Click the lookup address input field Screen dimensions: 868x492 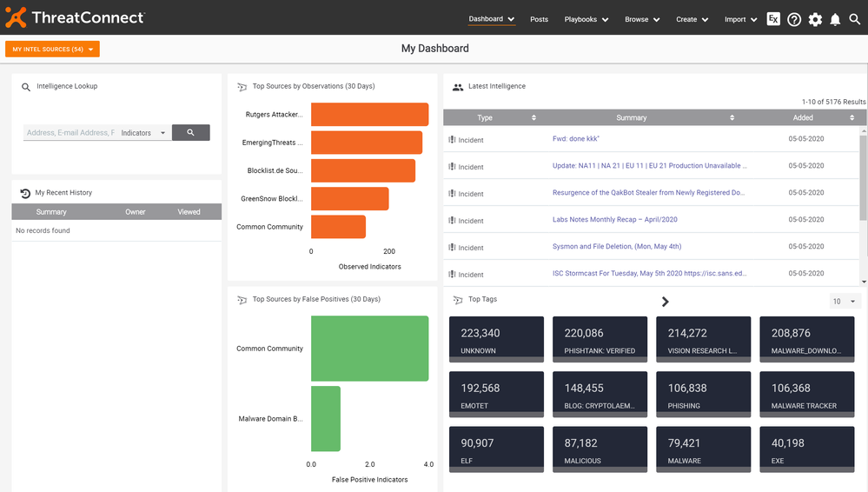click(x=70, y=133)
